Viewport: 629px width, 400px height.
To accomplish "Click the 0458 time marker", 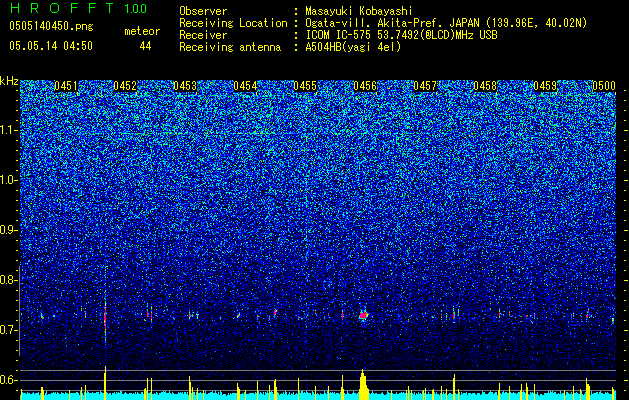I will click(x=485, y=86).
